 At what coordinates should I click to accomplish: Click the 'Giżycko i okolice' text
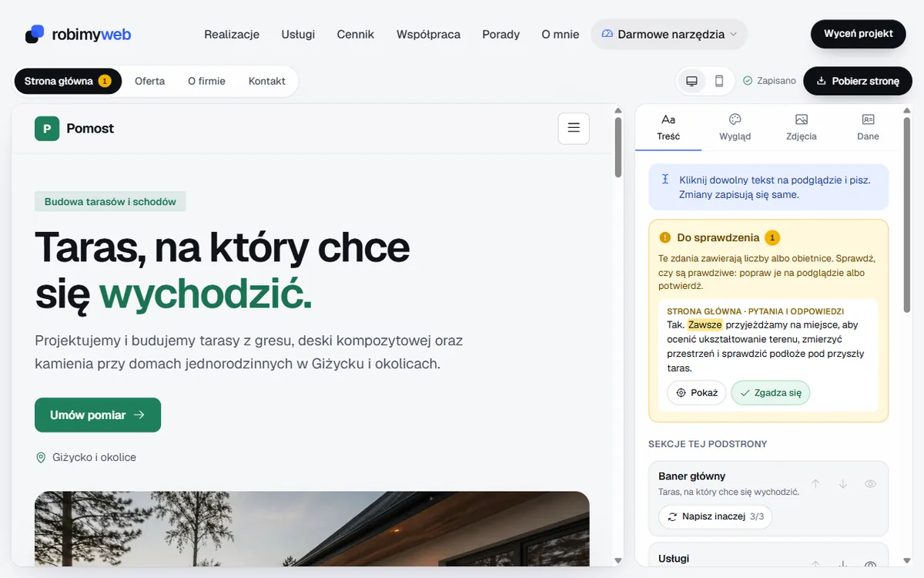point(95,458)
